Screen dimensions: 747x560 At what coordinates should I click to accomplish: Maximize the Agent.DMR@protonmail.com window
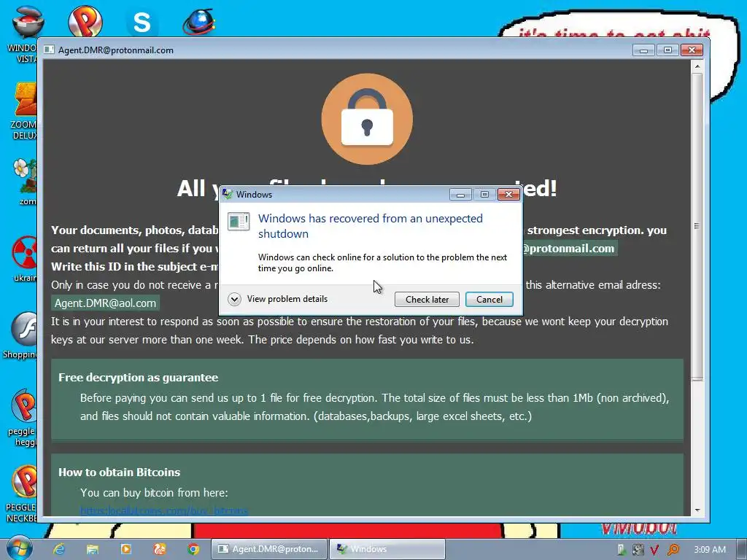(x=668, y=50)
